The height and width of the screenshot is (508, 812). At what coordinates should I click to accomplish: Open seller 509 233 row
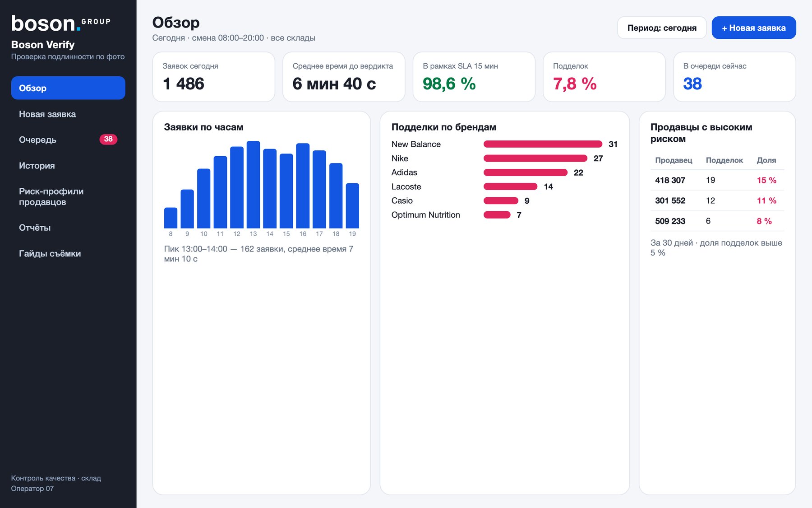(x=717, y=221)
